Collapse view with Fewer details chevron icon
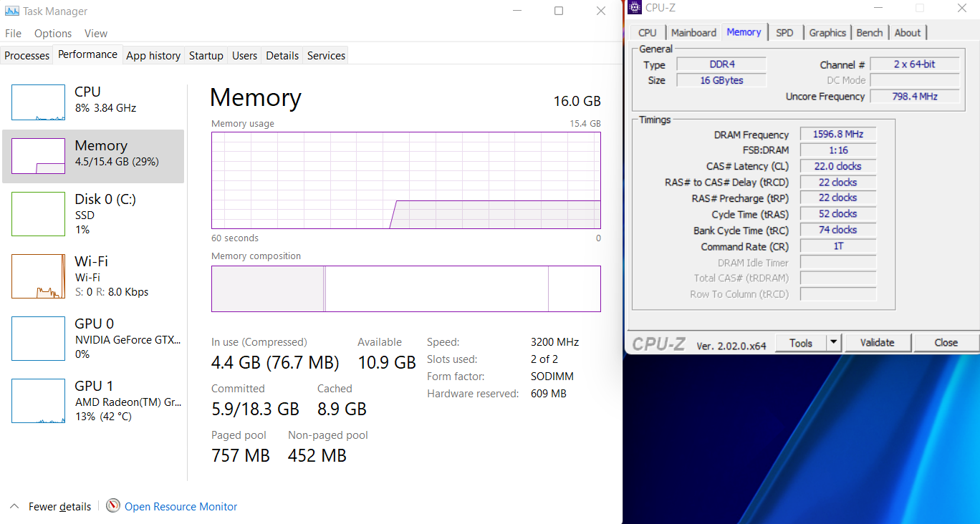Image resolution: width=980 pixels, height=524 pixels. (14, 506)
